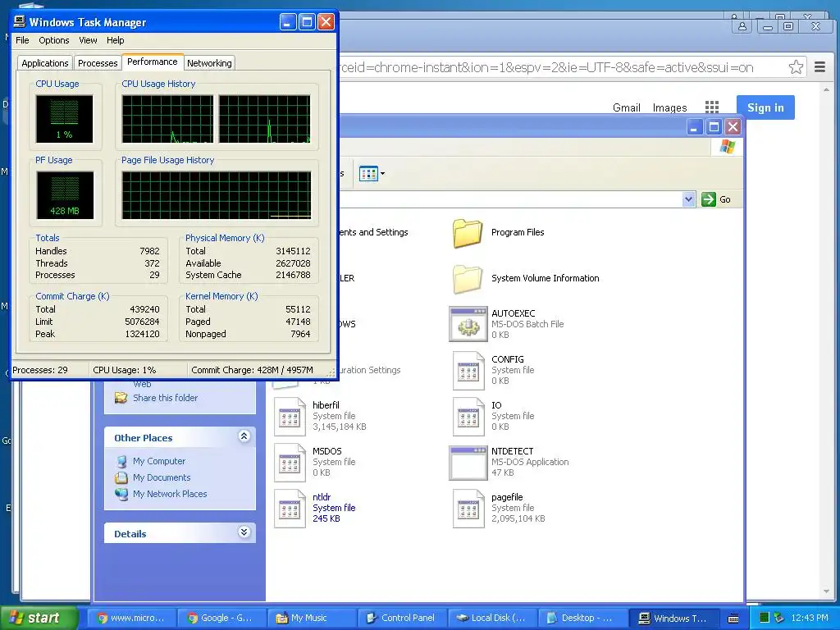Screen dimensions: 840x630
Task: Select the AUTOEXEC batch file icon
Action: coord(468,324)
